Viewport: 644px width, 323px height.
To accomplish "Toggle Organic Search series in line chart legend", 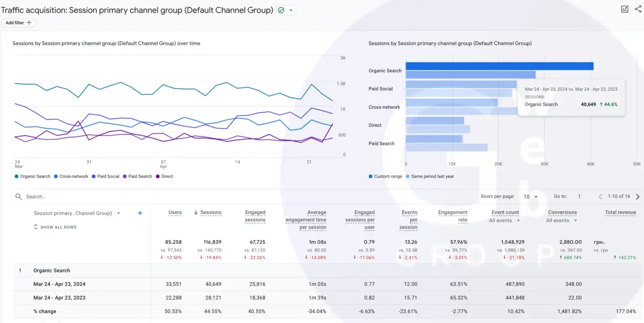I will click(33, 177).
